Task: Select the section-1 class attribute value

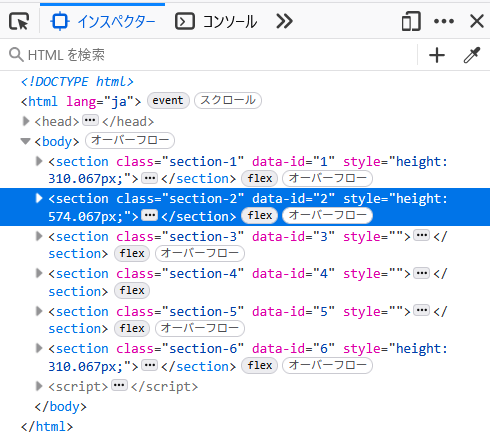Action: [x=203, y=162]
